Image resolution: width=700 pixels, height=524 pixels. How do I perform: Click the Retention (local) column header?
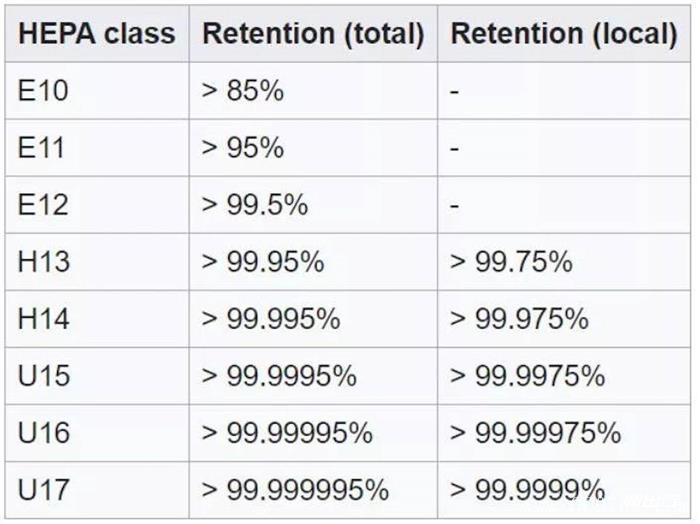[x=563, y=33]
